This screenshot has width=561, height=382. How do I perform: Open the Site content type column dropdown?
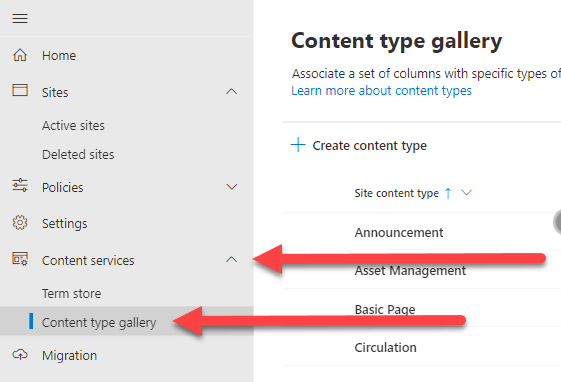coord(467,193)
